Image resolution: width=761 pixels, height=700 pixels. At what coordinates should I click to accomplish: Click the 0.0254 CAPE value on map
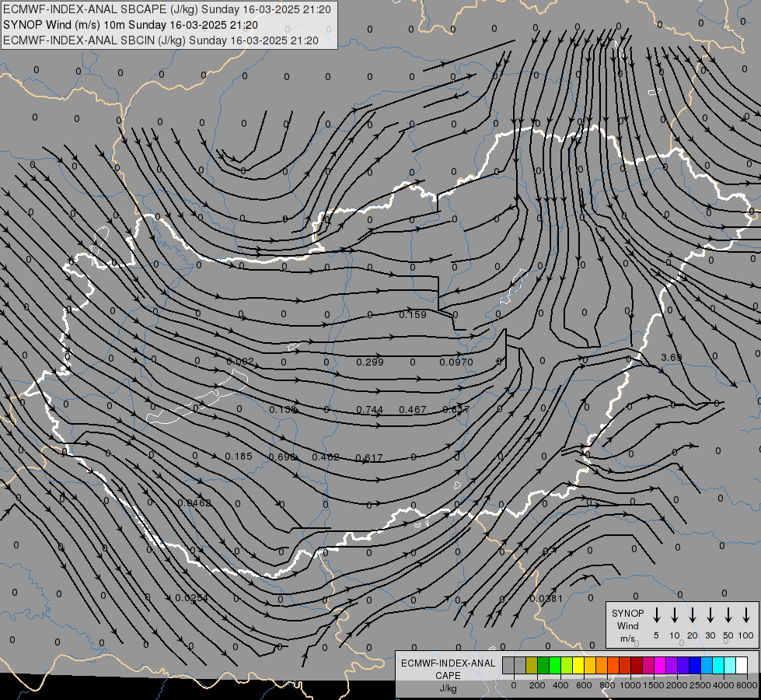192,598
